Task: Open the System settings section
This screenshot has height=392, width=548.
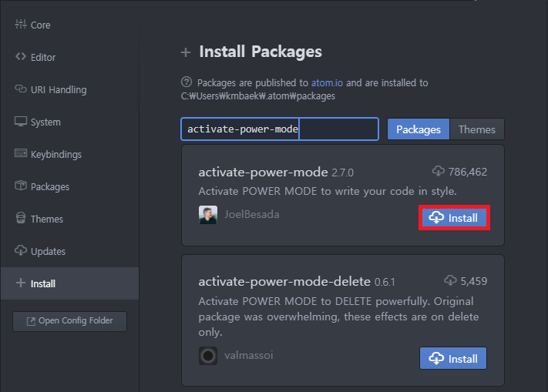Action: coord(70,122)
